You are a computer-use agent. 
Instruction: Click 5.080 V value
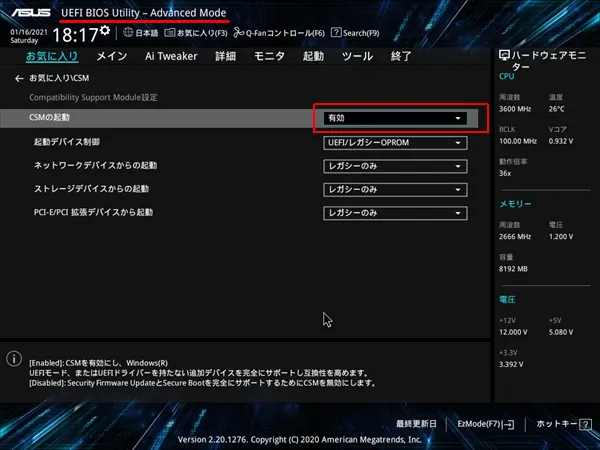[561, 332]
